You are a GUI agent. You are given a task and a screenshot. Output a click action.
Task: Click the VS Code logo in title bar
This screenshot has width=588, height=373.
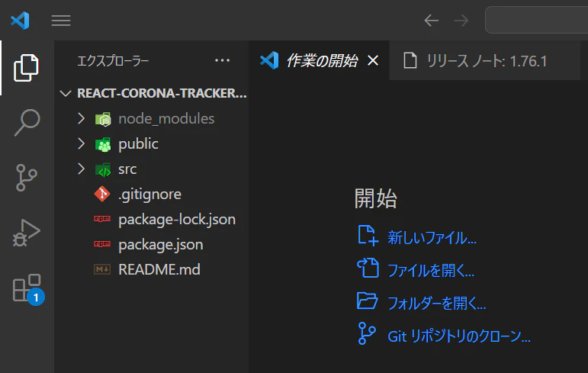[21, 21]
